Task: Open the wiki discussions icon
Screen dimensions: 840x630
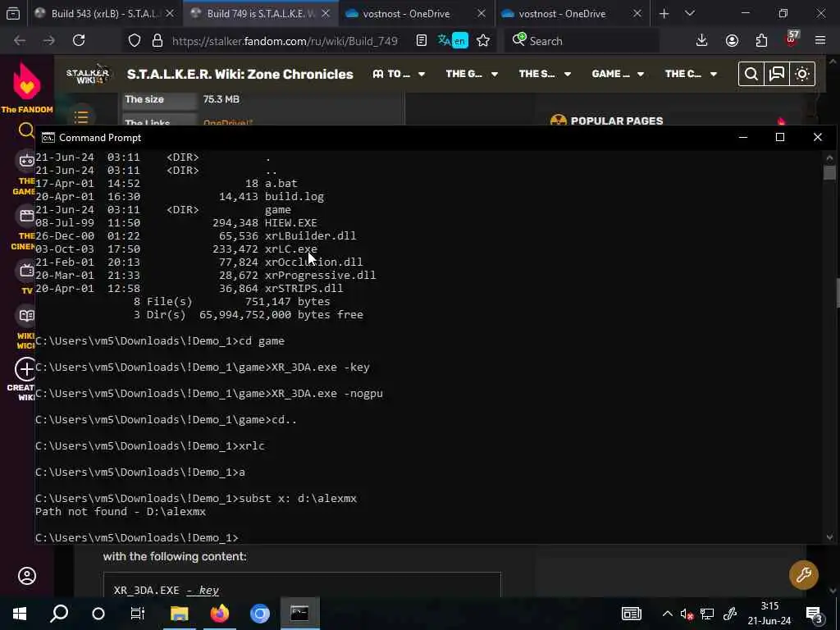Action: pos(777,74)
